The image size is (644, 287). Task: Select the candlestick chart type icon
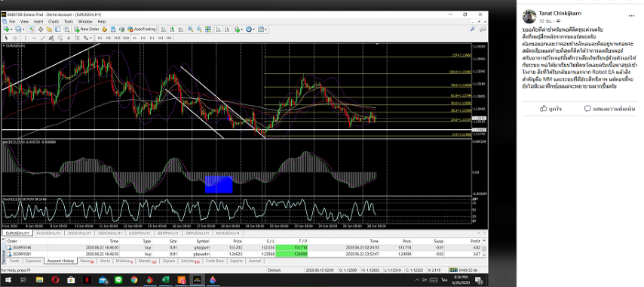coord(172,29)
